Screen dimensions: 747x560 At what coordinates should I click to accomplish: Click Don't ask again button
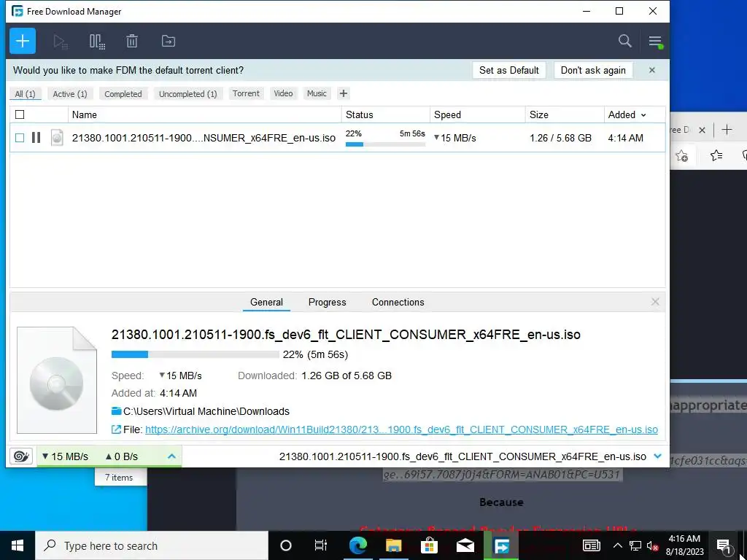click(x=593, y=70)
